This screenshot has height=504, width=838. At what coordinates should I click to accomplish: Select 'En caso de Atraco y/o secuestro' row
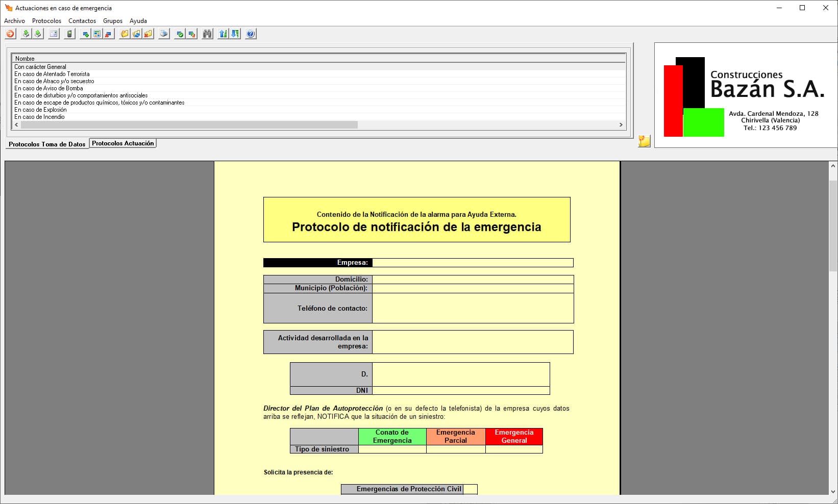(x=318, y=81)
